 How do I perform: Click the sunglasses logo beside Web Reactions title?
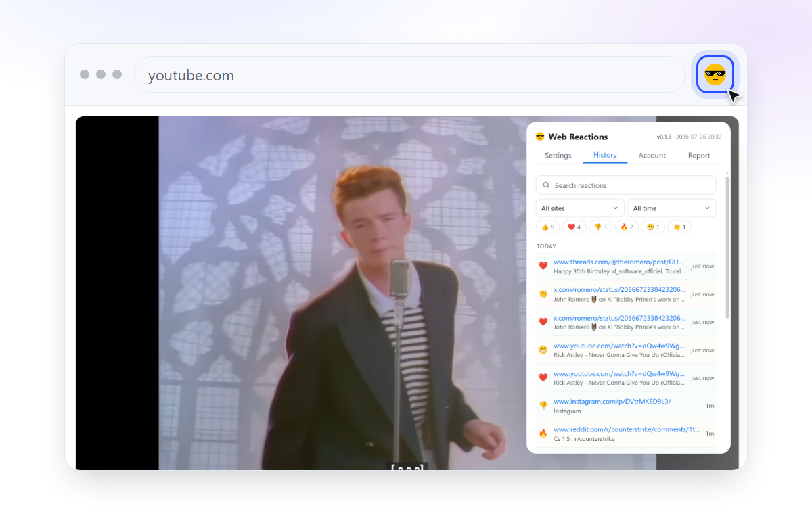pyautogui.click(x=540, y=137)
